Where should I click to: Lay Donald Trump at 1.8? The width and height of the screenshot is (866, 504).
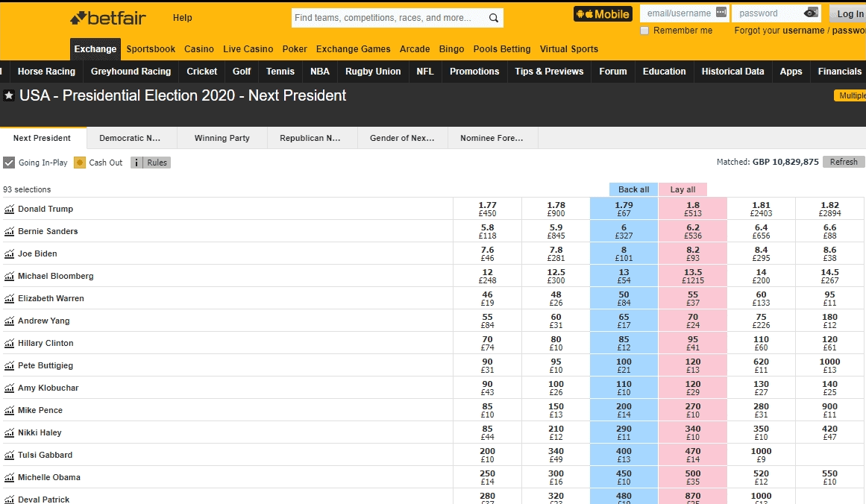[693, 209]
